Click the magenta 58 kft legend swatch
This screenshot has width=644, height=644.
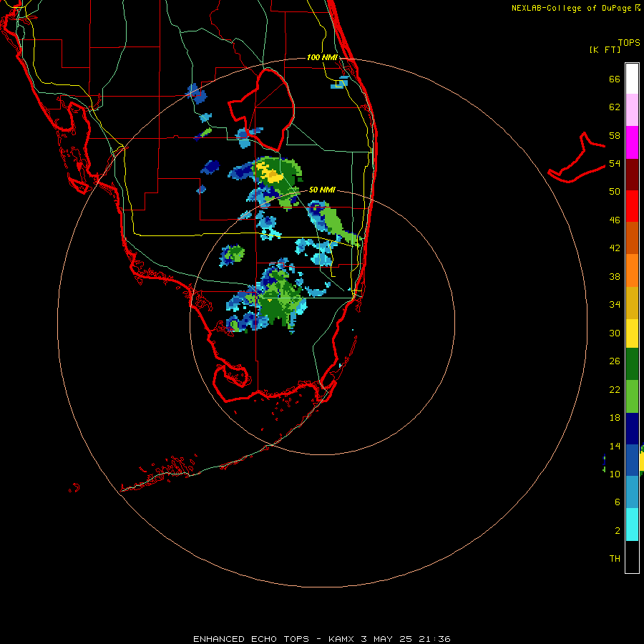point(632,142)
